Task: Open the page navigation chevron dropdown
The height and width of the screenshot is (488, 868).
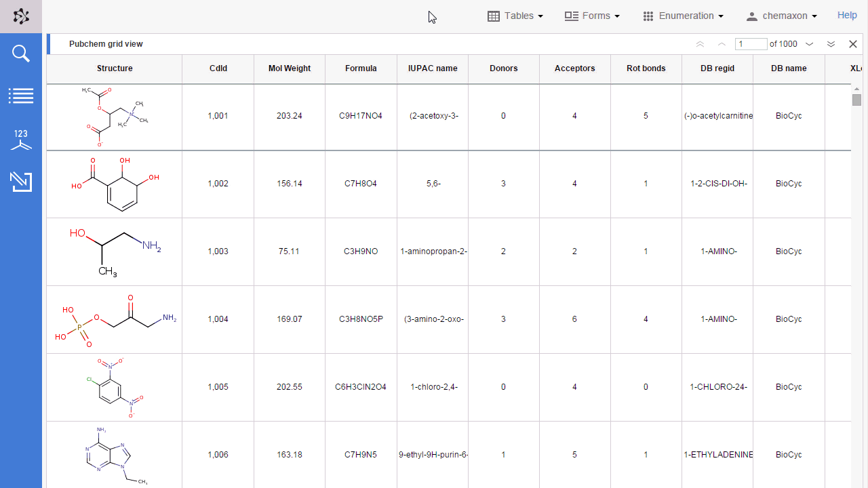Action: (809, 43)
